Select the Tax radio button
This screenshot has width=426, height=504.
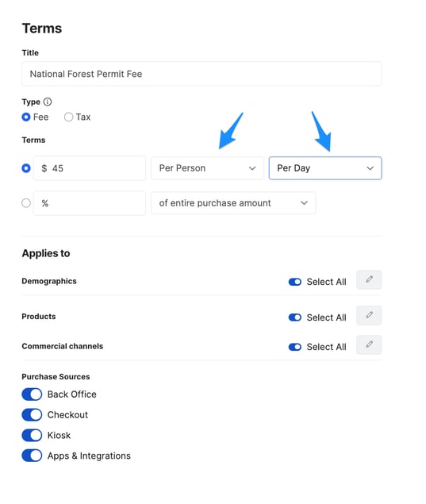point(68,117)
